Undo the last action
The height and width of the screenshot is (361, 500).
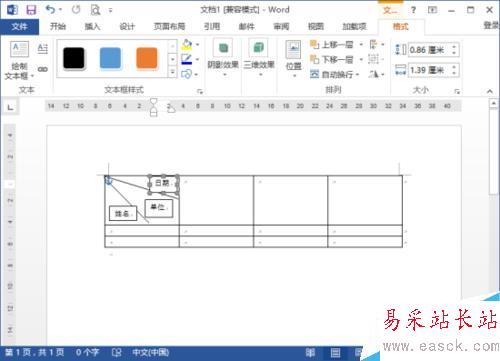point(51,10)
